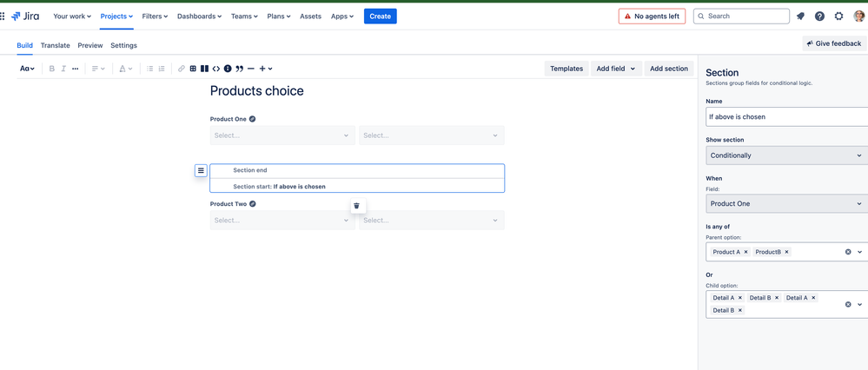Open the text color dropdown
Viewport: 868px width, 370px height.
point(126,69)
